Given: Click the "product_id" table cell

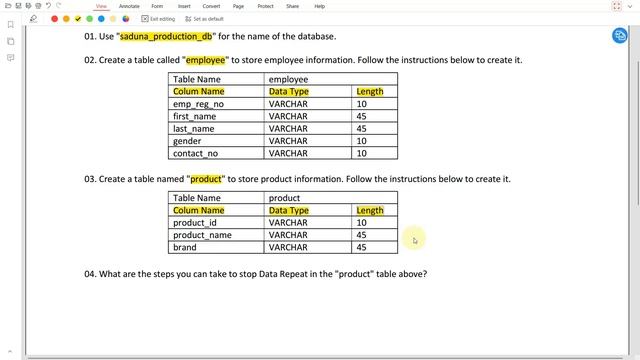Looking at the screenshot, I should click(216, 222).
